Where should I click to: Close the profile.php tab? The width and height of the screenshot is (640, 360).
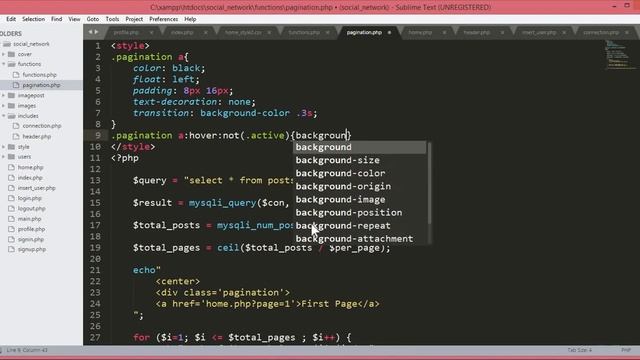pos(151,33)
